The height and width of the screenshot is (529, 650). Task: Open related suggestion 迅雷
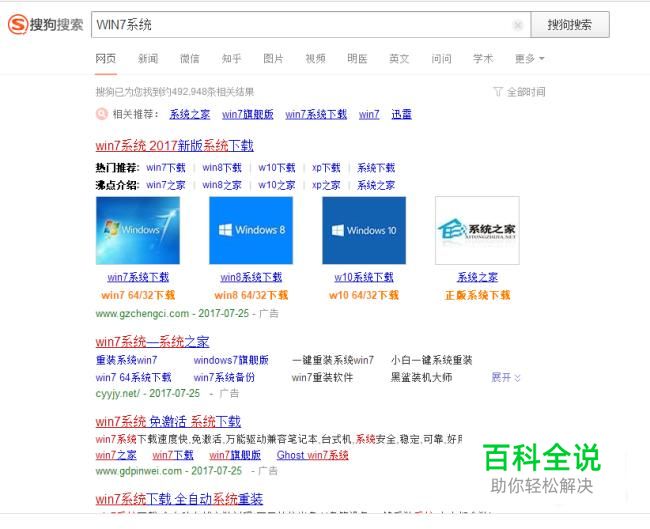tap(402, 114)
